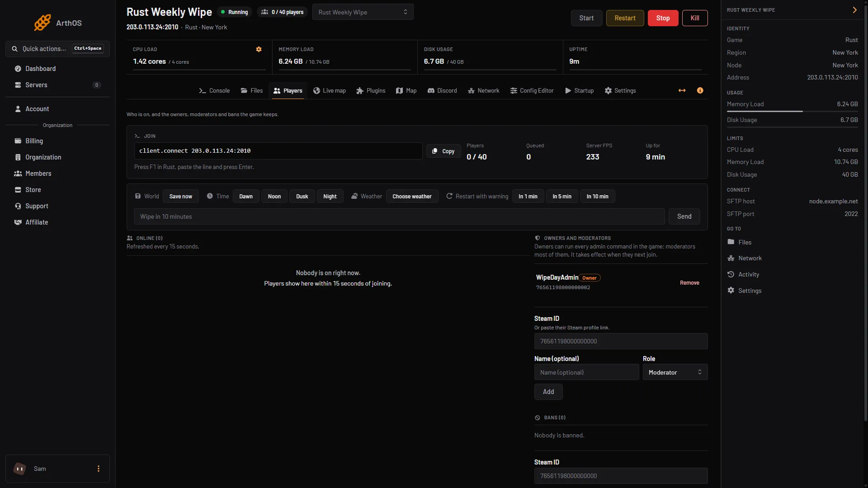Select the Players tab

[288, 91]
